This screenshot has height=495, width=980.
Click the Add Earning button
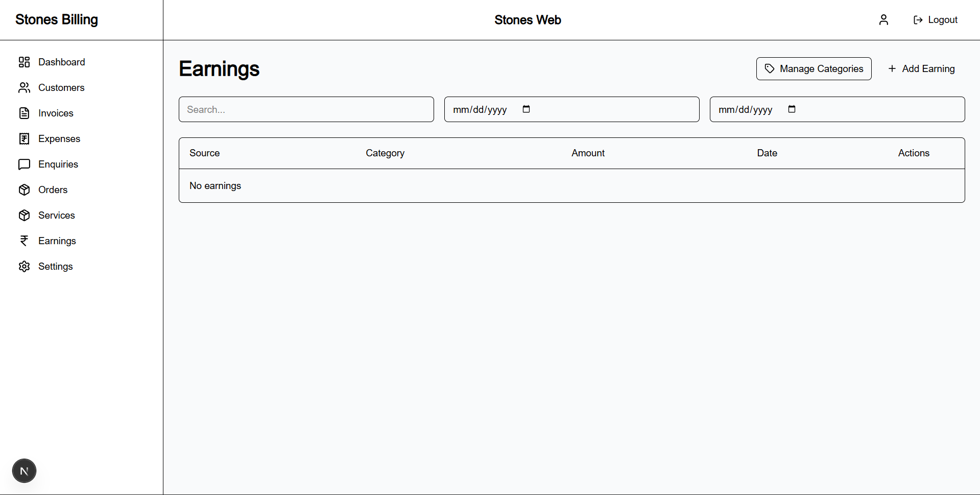point(921,69)
